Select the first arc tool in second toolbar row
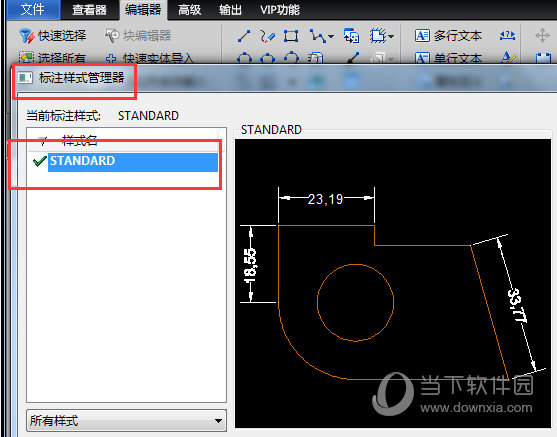557x437 pixels. [244, 58]
